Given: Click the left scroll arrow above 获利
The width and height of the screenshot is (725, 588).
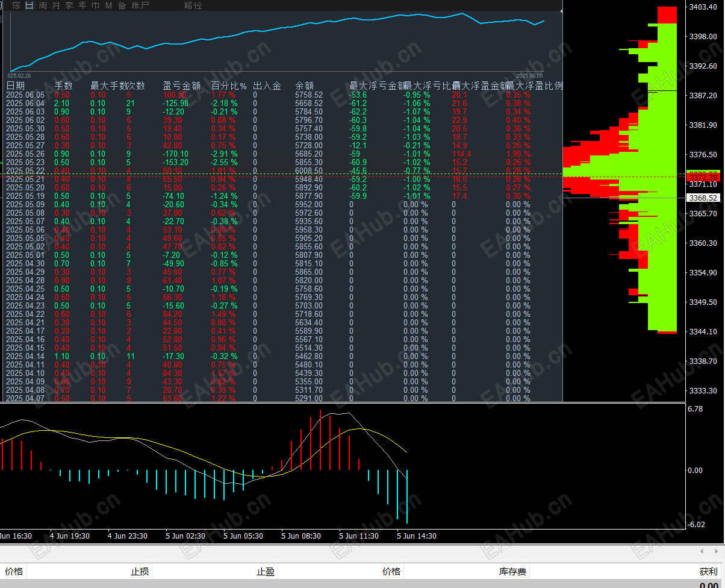Looking at the screenshot, I should point(701,551).
